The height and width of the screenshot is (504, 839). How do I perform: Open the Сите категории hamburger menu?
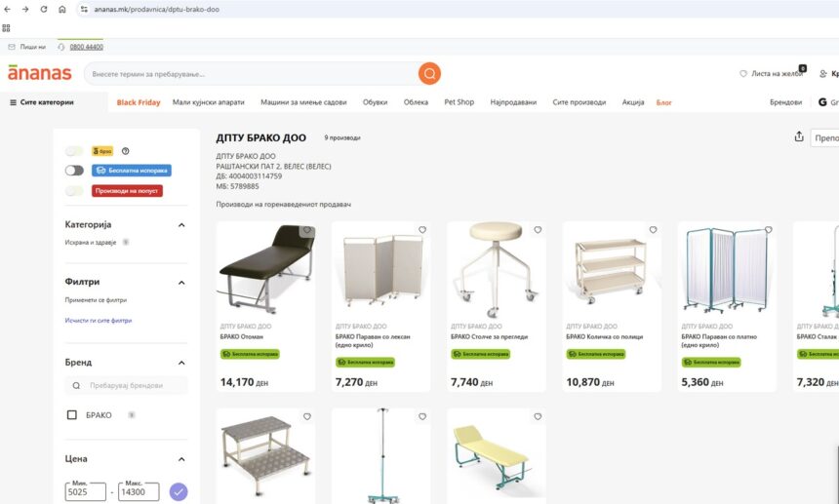[14, 102]
